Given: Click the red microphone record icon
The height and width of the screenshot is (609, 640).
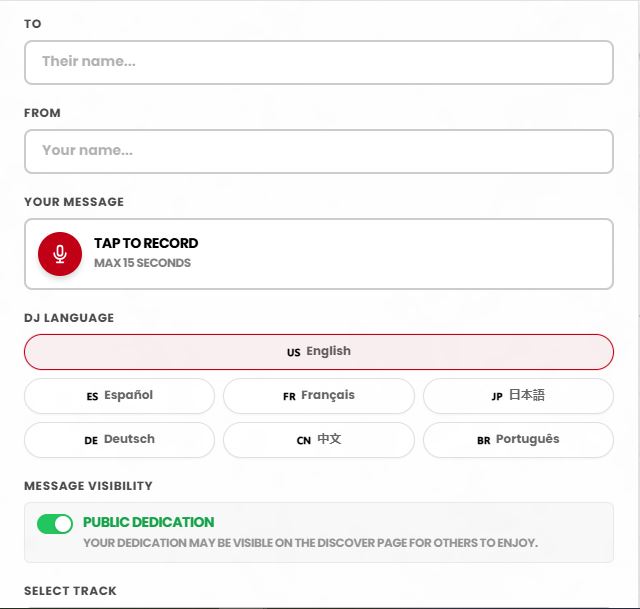Looking at the screenshot, I should 60,254.
